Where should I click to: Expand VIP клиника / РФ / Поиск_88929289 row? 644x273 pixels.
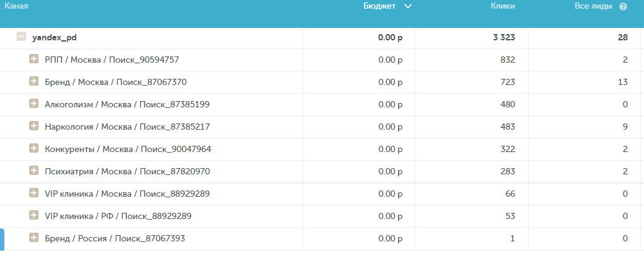tap(34, 215)
